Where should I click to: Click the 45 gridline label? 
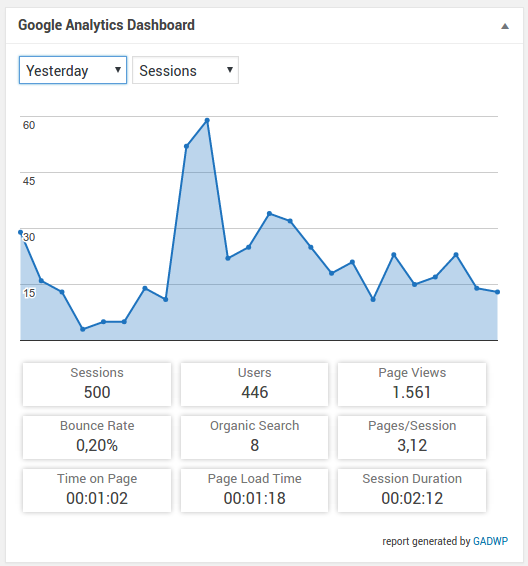click(29, 181)
